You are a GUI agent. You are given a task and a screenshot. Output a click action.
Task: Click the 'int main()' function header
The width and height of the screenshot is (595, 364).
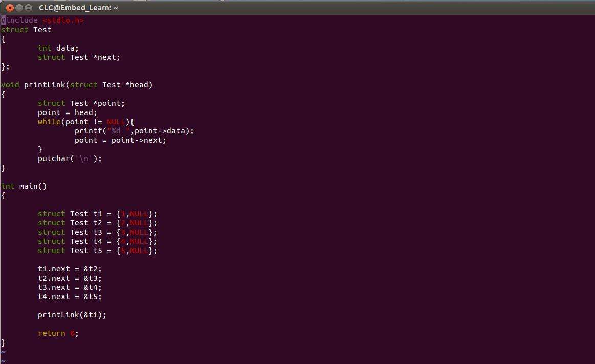coord(24,186)
